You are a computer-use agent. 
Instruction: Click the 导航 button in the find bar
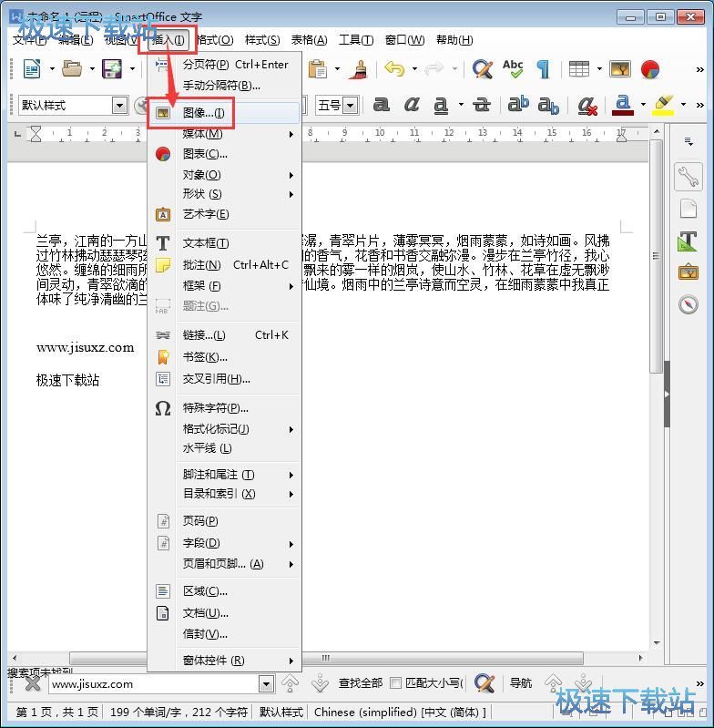(x=521, y=683)
